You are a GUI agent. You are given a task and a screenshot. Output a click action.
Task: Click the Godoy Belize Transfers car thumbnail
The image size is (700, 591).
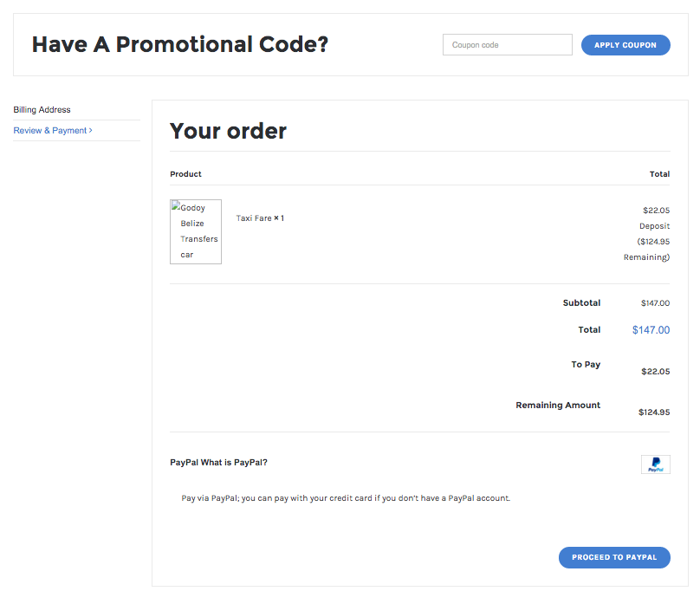coord(196,231)
